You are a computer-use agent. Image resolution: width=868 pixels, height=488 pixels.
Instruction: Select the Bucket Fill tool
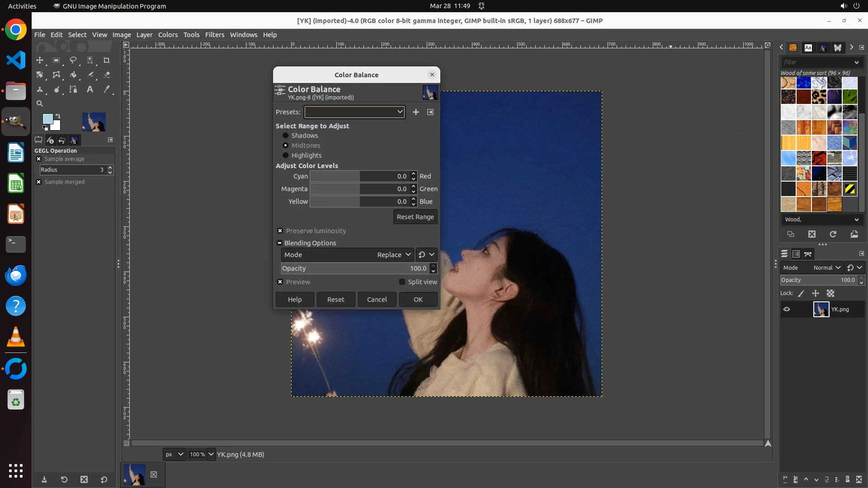pos(73,75)
